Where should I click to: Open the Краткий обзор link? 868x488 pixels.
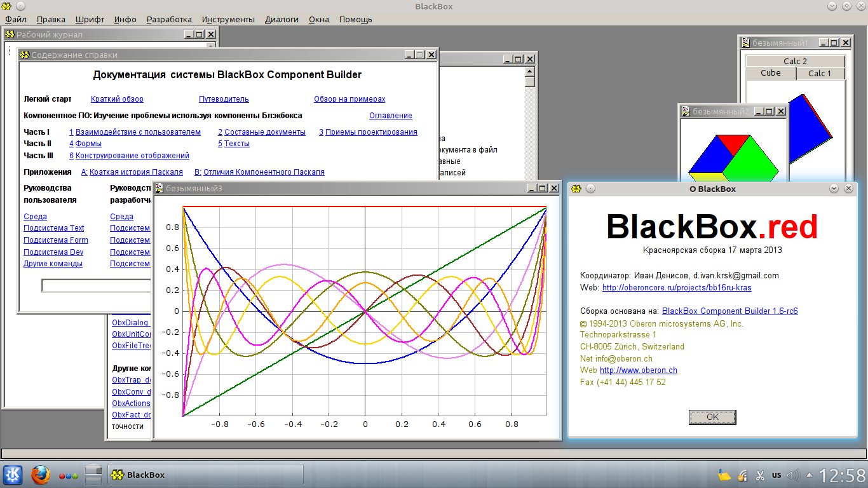tap(117, 99)
